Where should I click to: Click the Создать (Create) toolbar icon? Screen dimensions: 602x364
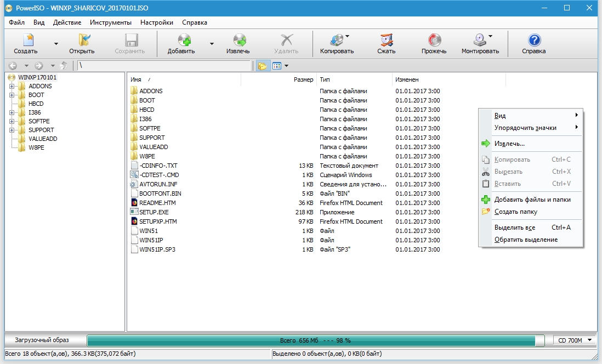[26, 41]
